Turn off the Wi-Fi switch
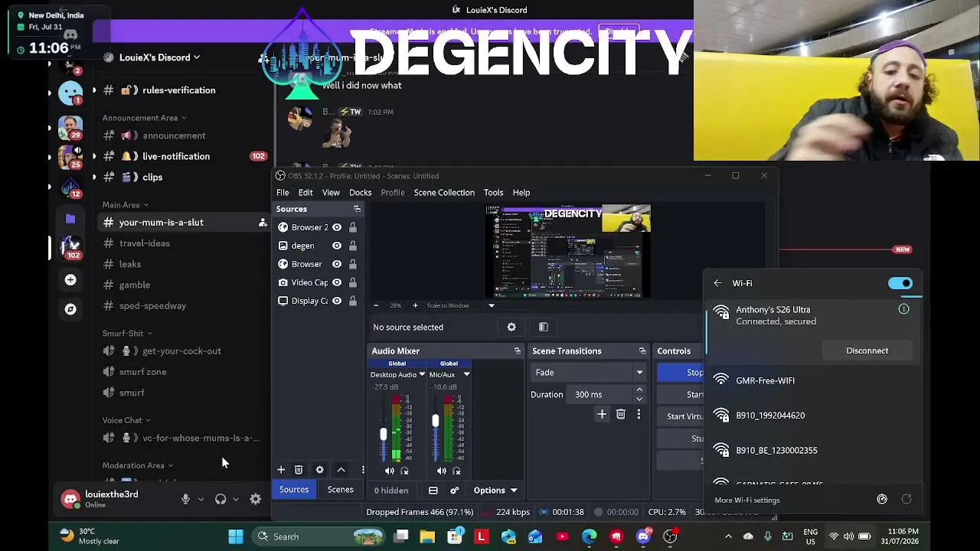980x551 pixels. pos(900,283)
